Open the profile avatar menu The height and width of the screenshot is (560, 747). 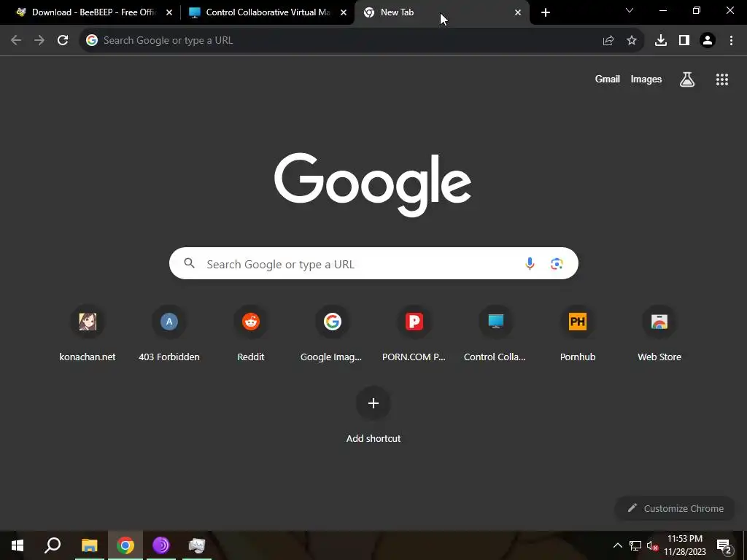point(708,41)
